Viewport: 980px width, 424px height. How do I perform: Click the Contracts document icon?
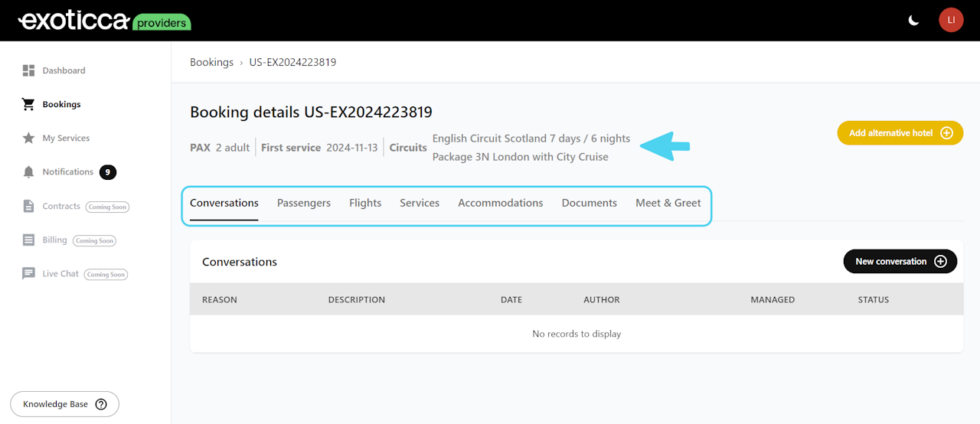pos(28,206)
